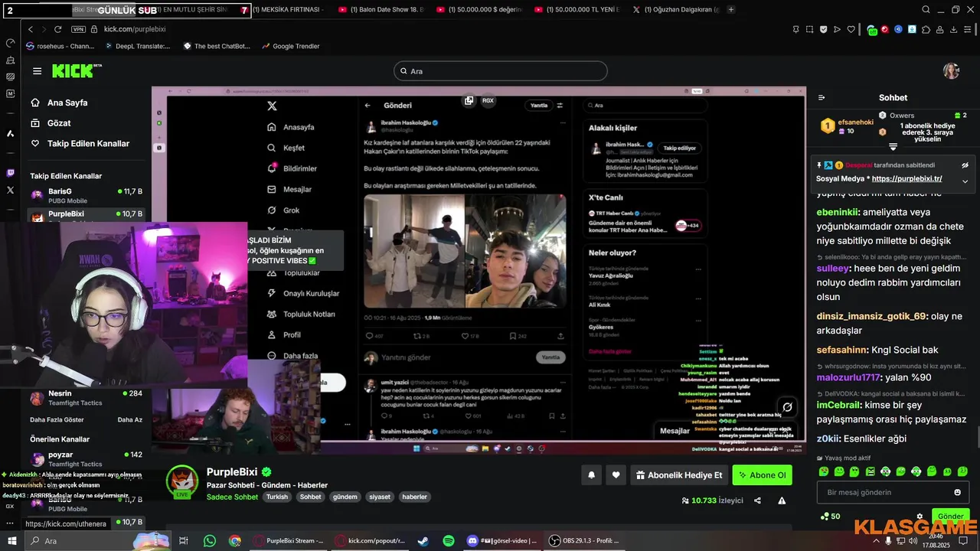This screenshot has height=551, width=980.
Task: Click PurpleBixi live avatar
Action: (182, 481)
